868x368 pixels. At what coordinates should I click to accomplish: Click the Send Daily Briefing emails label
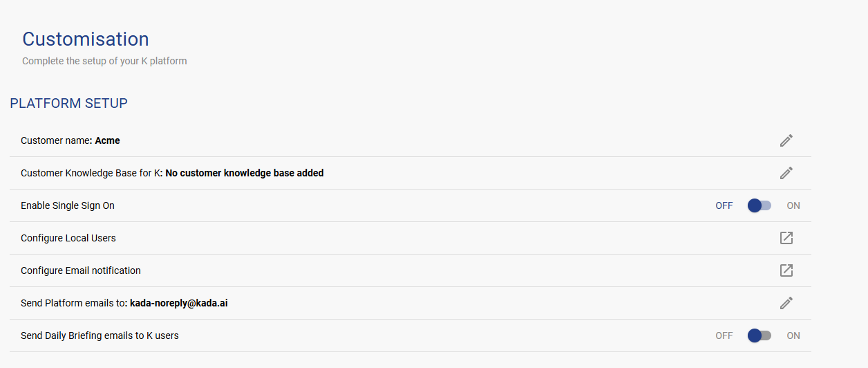pyautogui.click(x=100, y=335)
